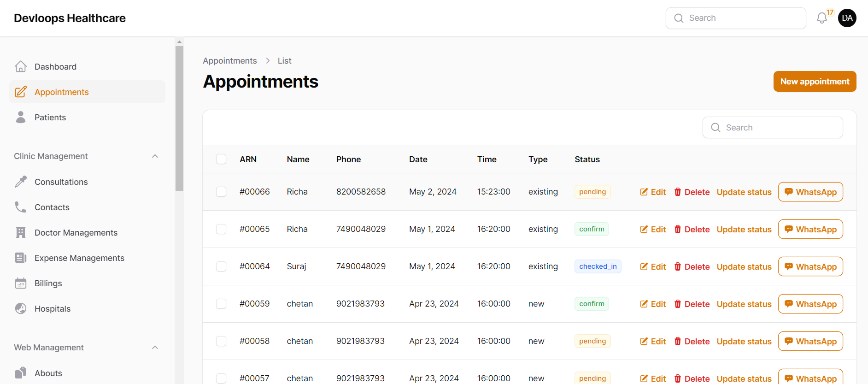Click the Patients person icon
The image size is (868, 384).
21,118
